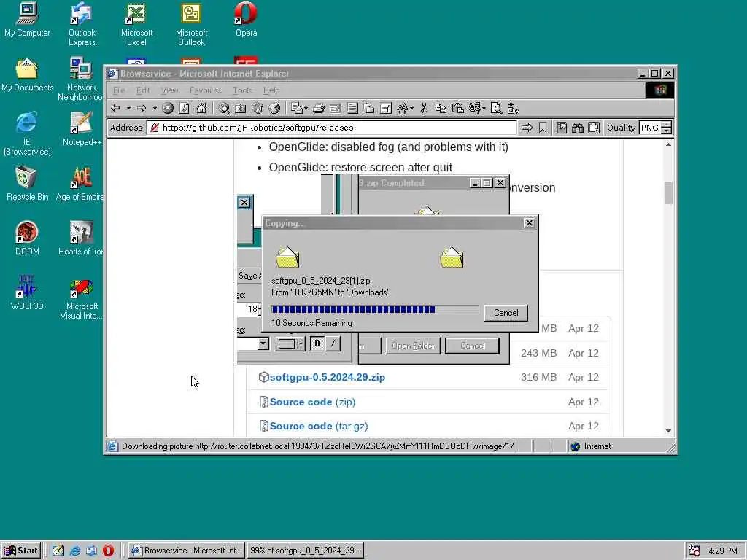
Task: Click the Copy icon in IE toolbar
Action: coord(441,109)
